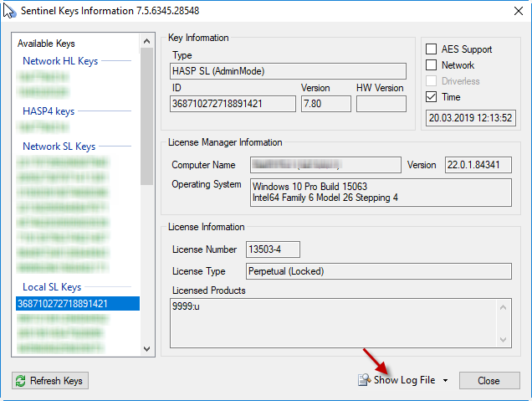Click the Licensed Products scroll down arrow
Image resolution: width=532 pixels, height=401 pixels.
point(504,340)
